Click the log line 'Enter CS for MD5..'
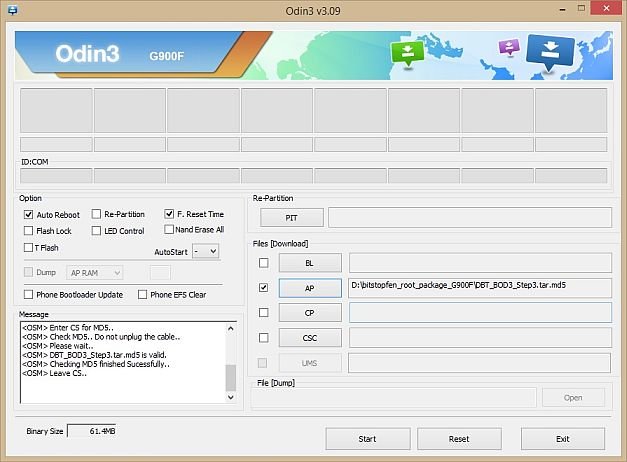The image size is (627, 462). point(68,328)
